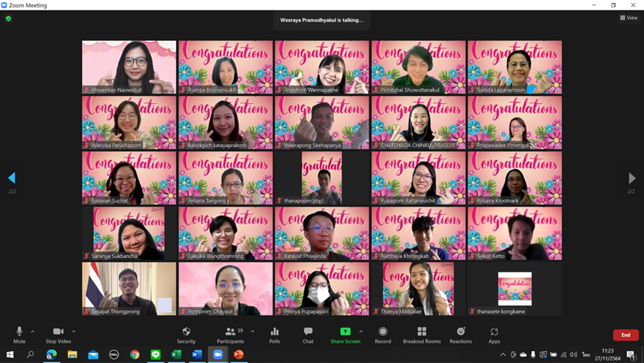
Task: Expand video options arrow beside Stop Video
Action: click(74, 331)
